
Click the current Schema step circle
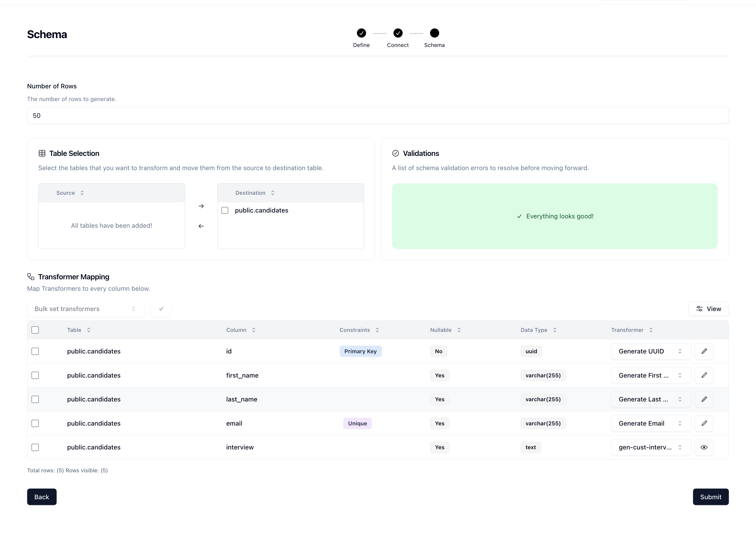coord(434,33)
